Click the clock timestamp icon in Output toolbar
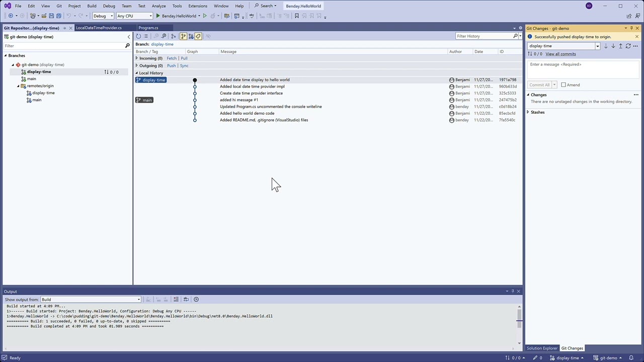The image size is (644, 362). (x=196, y=299)
